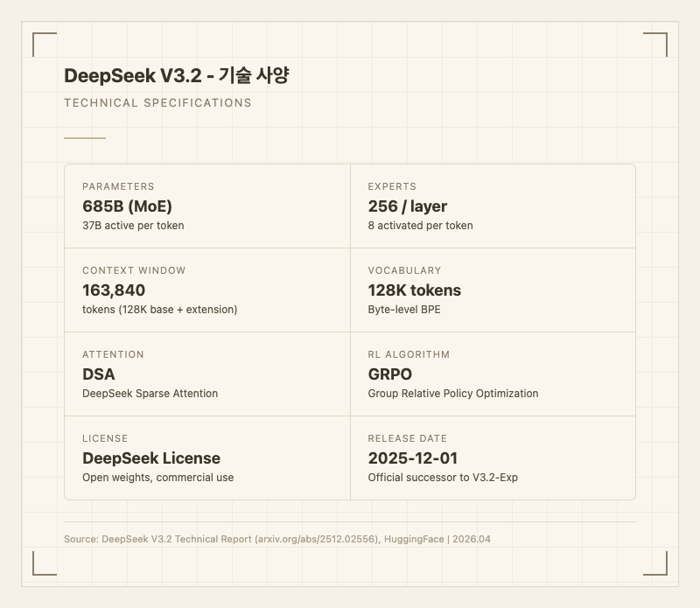
Task: Click the tokens 128K base plus extension text
Action: pos(159,310)
